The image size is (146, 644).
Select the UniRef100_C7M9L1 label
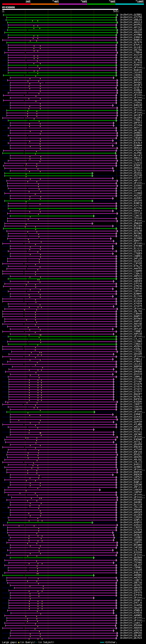pos(131,120)
